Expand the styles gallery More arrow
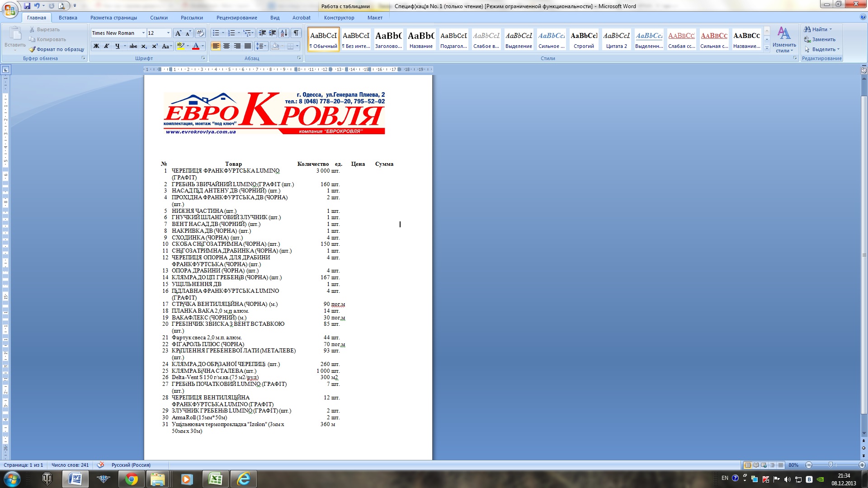868x488 pixels. [x=767, y=48]
